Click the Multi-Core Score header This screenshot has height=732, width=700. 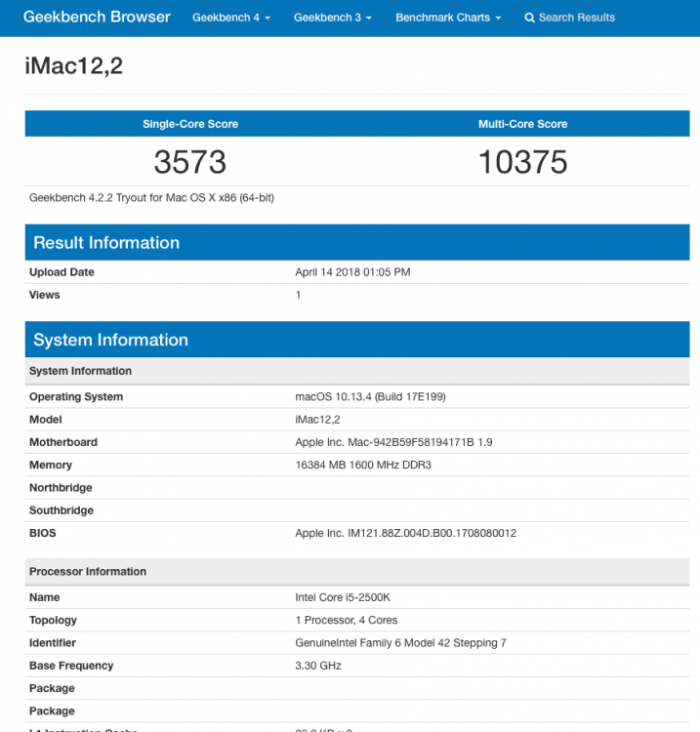(522, 124)
